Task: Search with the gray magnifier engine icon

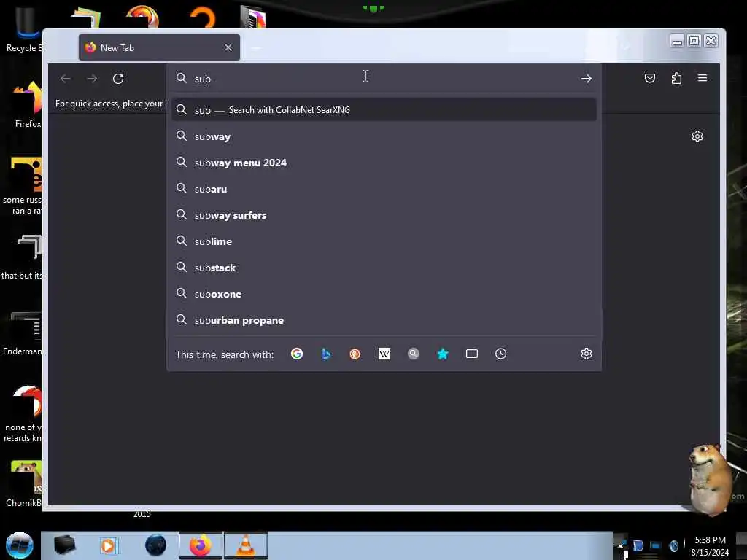Action: point(414,354)
